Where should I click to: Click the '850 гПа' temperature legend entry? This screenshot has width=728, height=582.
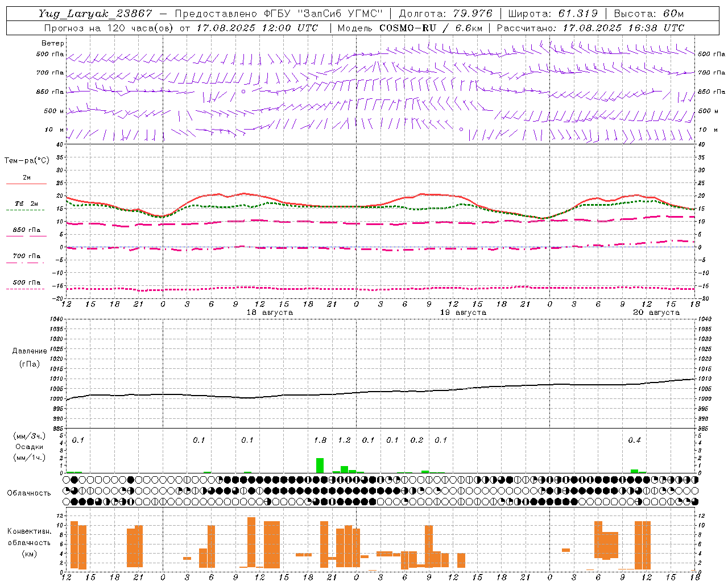pyautogui.click(x=27, y=230)
